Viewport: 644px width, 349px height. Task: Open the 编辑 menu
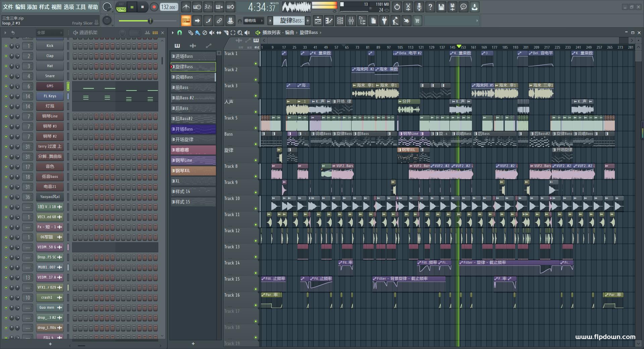coord(20,7)
